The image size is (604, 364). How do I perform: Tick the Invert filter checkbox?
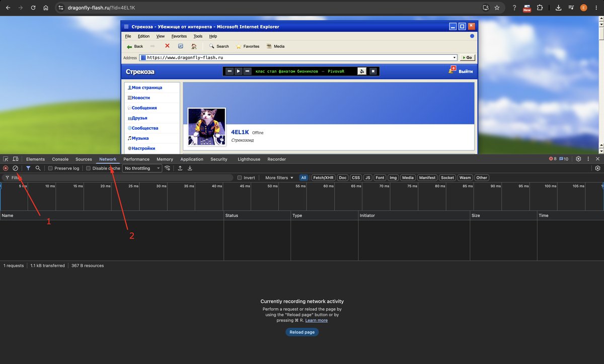240,178
